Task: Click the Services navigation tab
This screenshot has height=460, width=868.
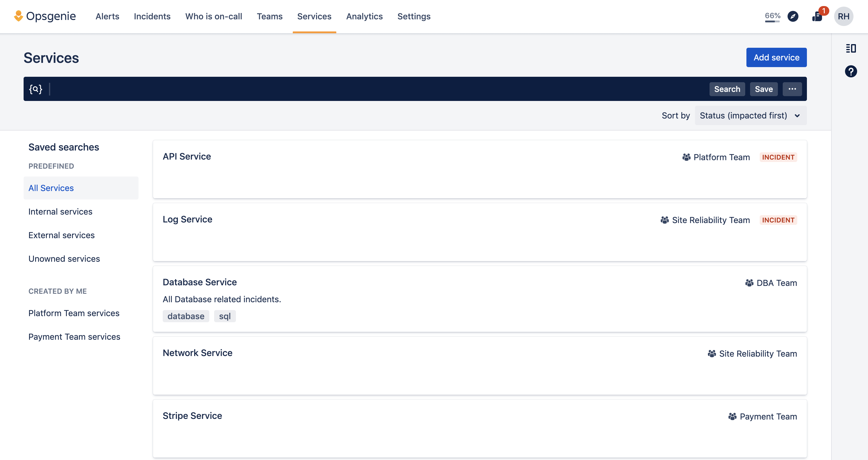Action: [x=314, y=16]
